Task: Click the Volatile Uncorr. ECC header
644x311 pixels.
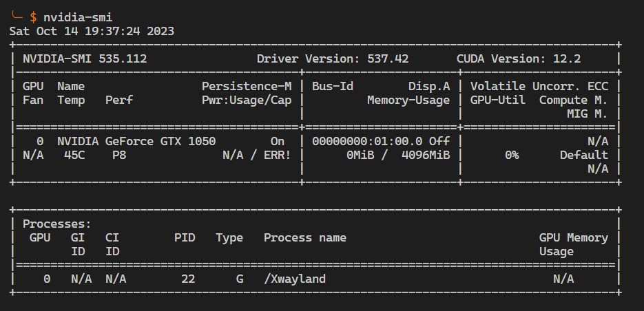Action: (x=539, y=86)
